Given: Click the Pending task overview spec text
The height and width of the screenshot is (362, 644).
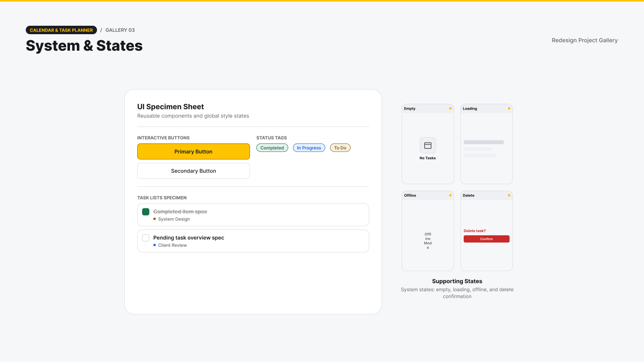Looking at the screenshot, I should (x=189, y=238).
